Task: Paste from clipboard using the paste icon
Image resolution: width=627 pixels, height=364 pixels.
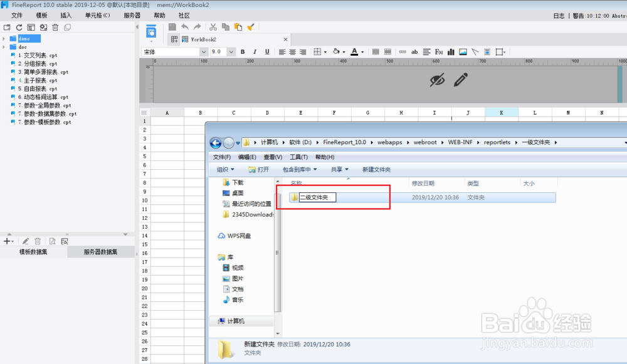Action: point(238,27)
